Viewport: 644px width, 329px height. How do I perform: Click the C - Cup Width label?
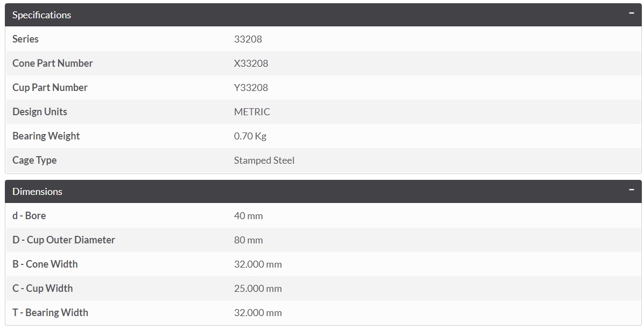click(43, 289)
